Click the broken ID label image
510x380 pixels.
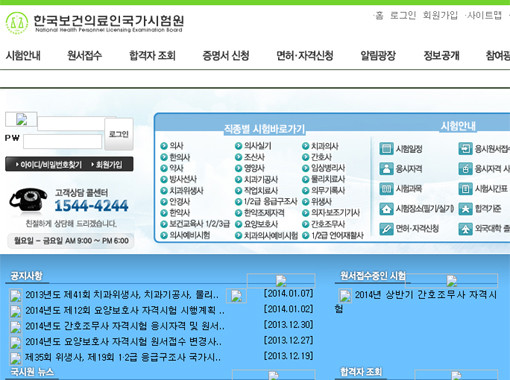[x=21, y=119]
